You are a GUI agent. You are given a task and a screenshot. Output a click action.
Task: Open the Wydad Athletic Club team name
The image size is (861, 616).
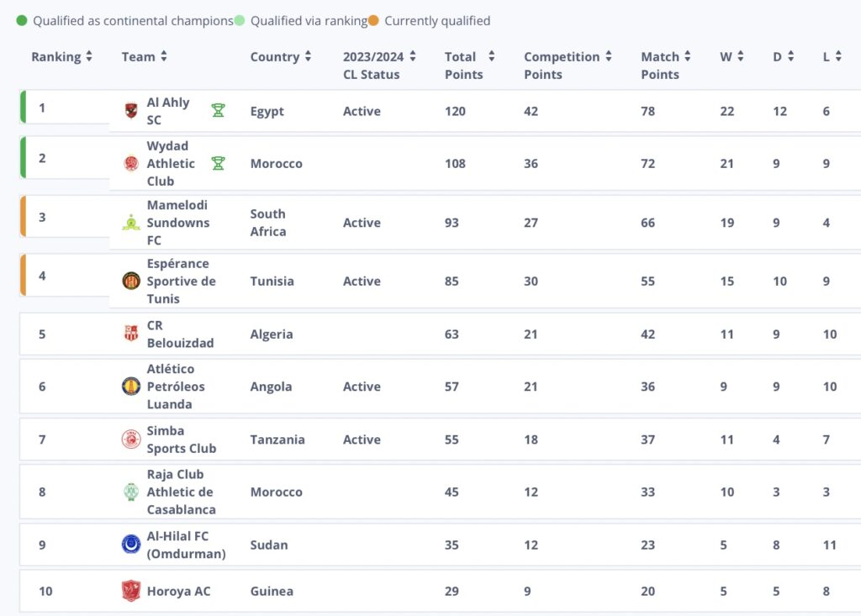[171, 163]
